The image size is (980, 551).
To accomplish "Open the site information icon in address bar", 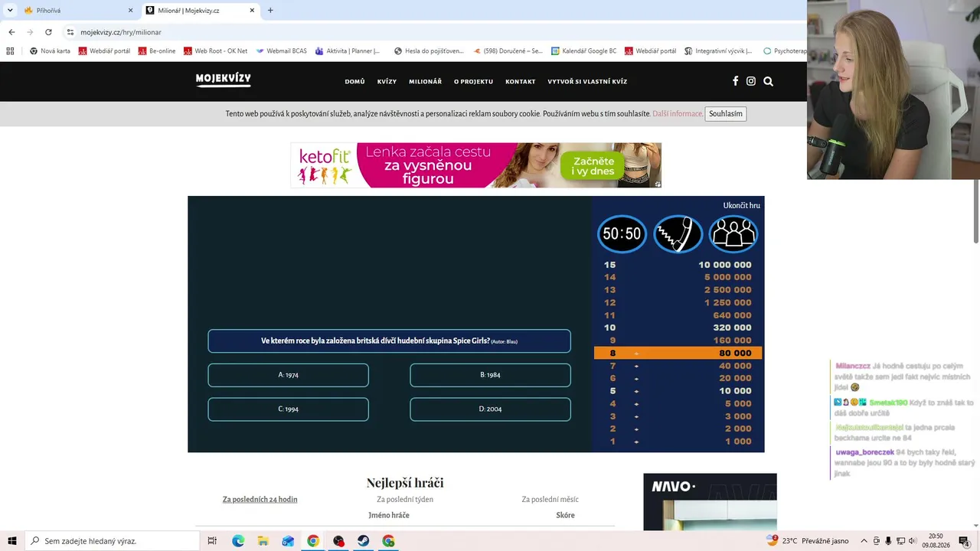I will (x=70, y=32).
